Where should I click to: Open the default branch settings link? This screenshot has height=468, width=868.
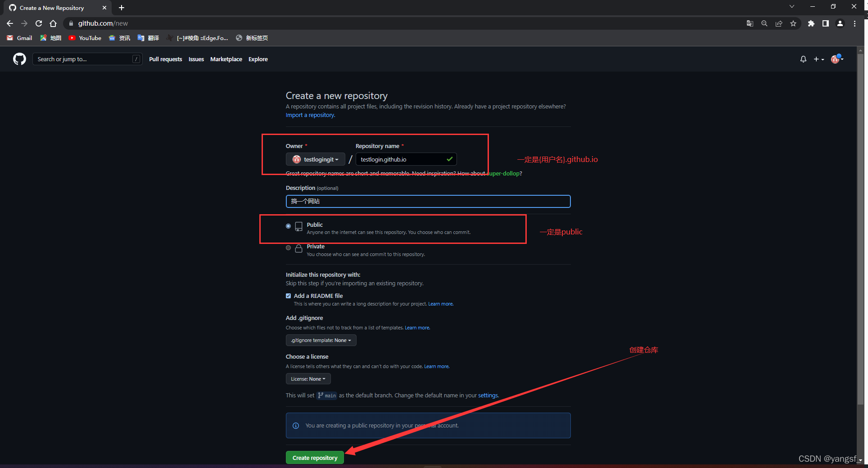(488, 396)
